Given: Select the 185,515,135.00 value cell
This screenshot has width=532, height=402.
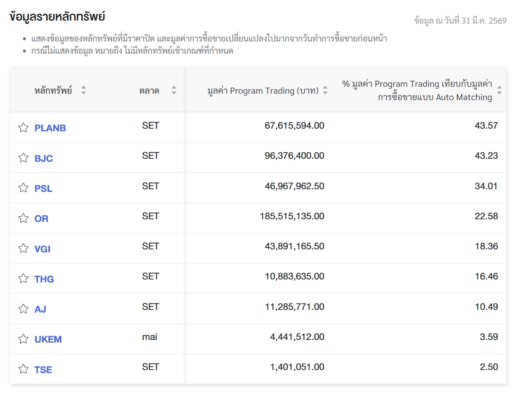Looking at the screenshot, I should coord(292,217).
